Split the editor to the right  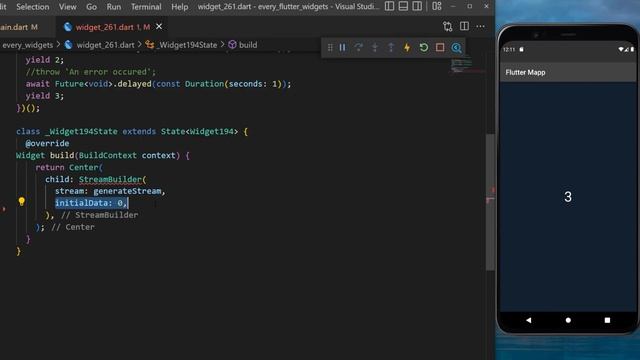(464, 26)
